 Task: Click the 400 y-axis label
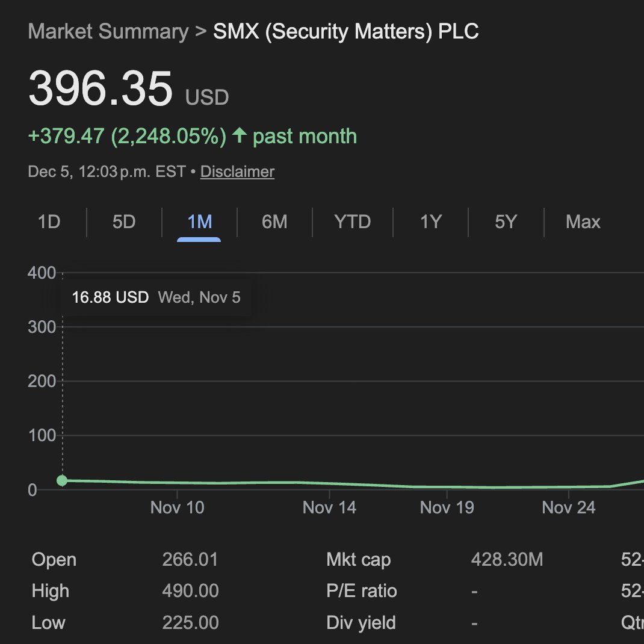(x=42, y=273)
